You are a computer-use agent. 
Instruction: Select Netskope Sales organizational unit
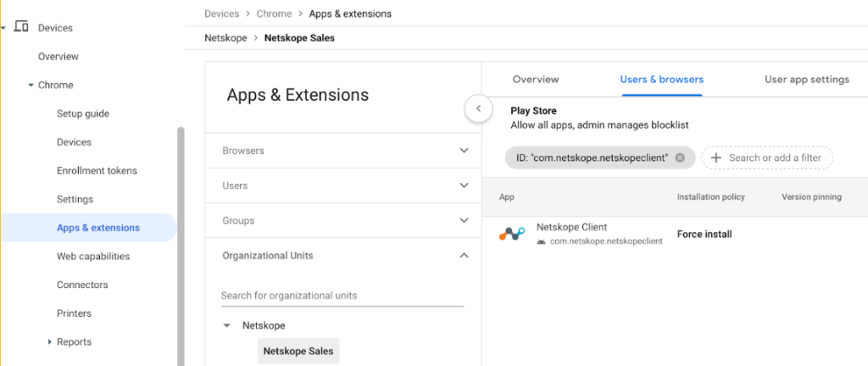tap(298, 351)
